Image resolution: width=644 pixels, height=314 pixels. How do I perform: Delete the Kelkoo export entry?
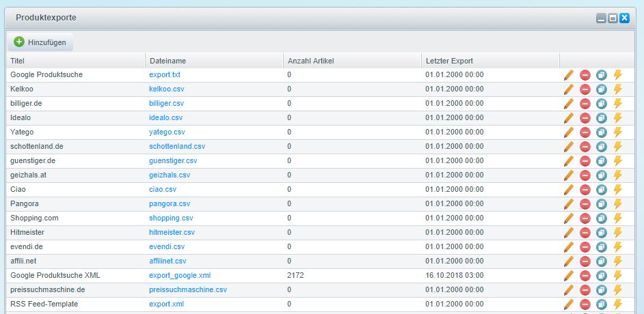click(x=585, y=89)
